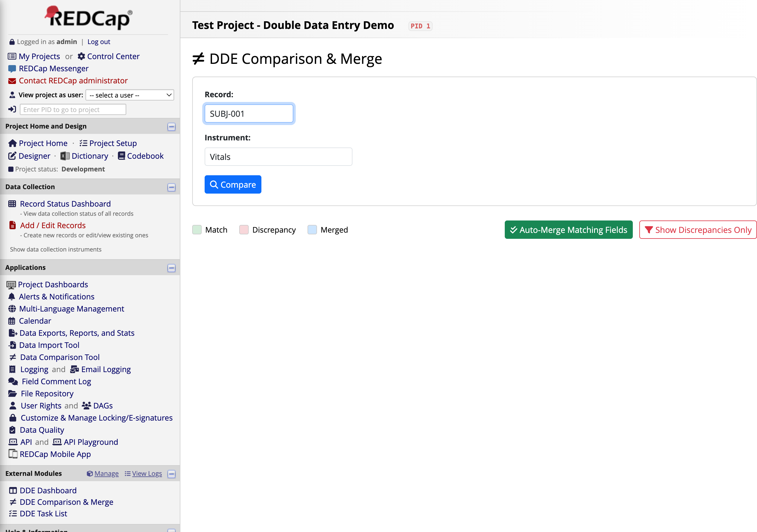Click the Enter PID input field
Viewport: 757px width, 532px height.
[x=73, y=109]
